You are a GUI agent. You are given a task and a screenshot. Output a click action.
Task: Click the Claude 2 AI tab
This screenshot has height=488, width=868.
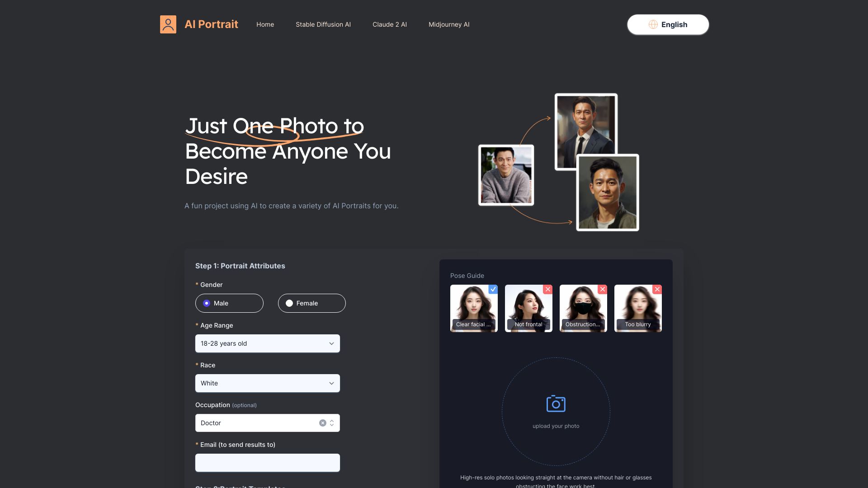[x=389, y=24]
